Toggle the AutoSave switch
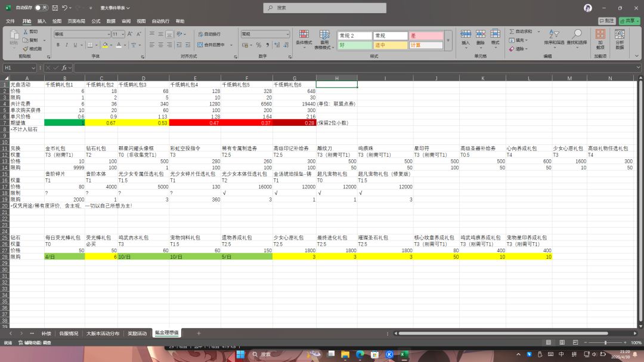 coord(41,8)
